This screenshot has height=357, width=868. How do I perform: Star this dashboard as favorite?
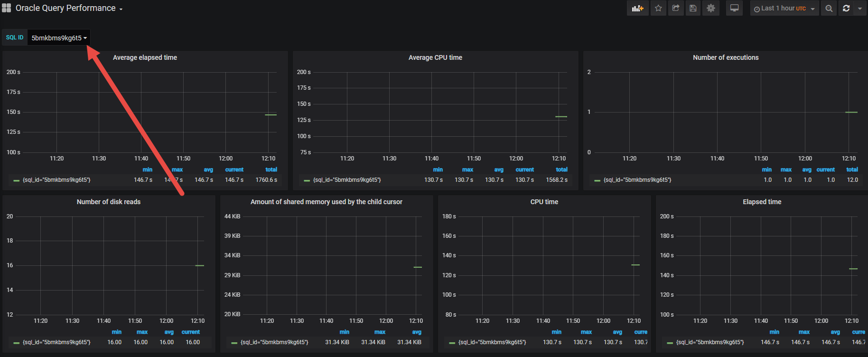click(658, 8)
